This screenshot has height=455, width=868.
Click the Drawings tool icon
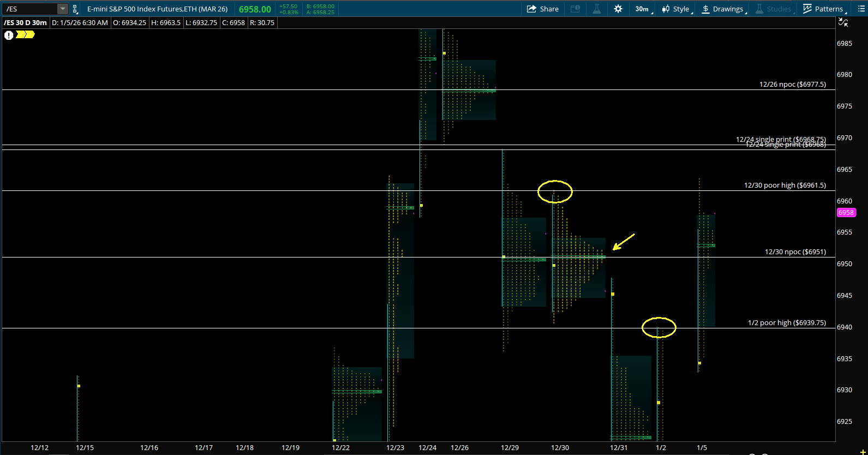705,9
